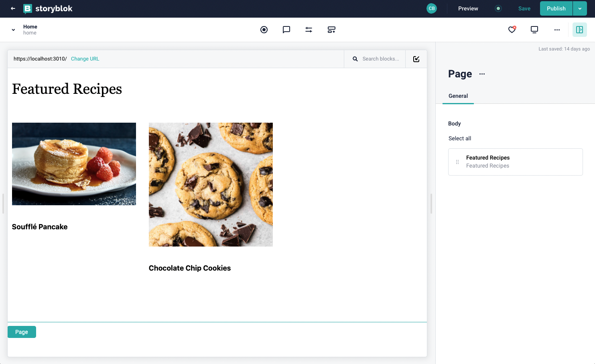
Task: Publish the story
Action: 556,8
